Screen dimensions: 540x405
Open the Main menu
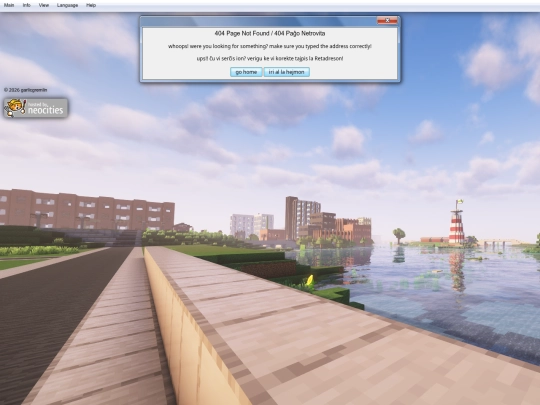pyautogui.click(x=9, y=5)
